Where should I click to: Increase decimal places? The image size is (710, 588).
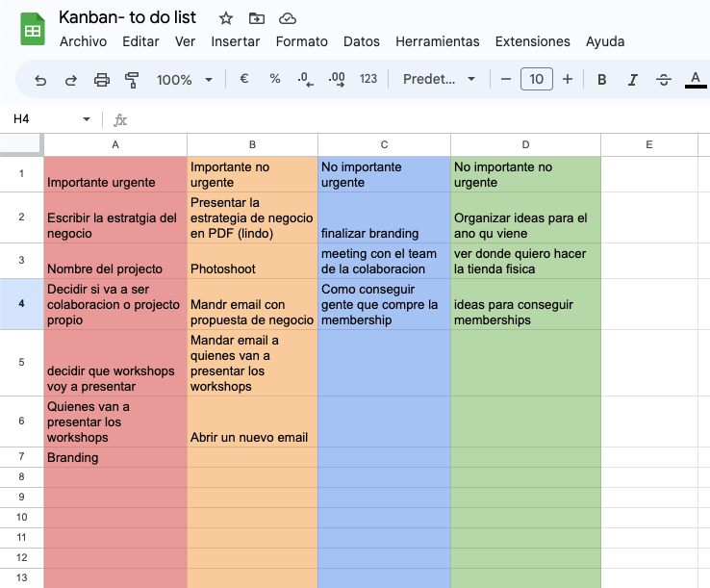click(x=337, y=79)
